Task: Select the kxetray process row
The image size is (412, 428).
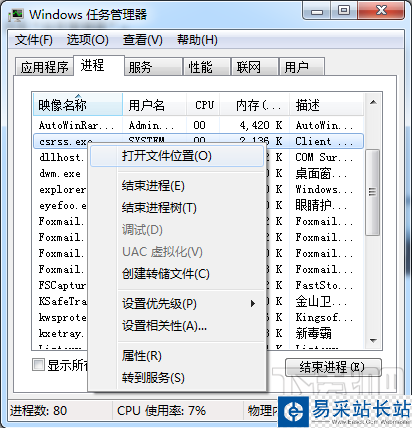Action: tap(61, 333)
